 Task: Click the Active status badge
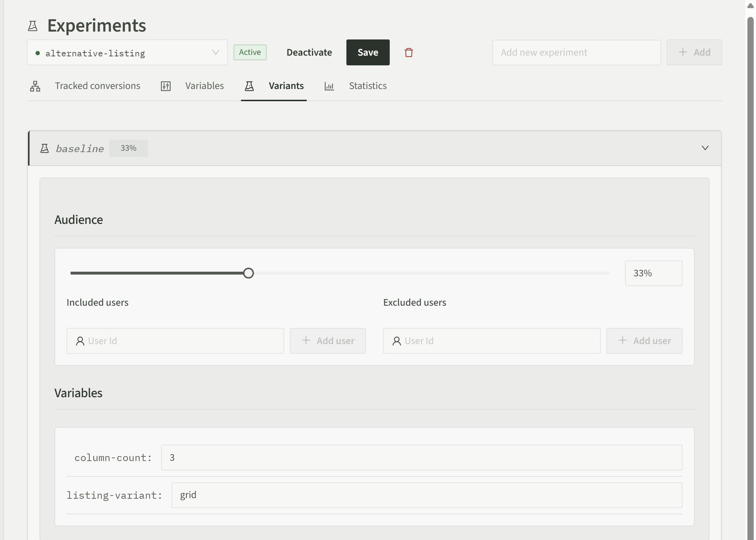click(250, 52)
